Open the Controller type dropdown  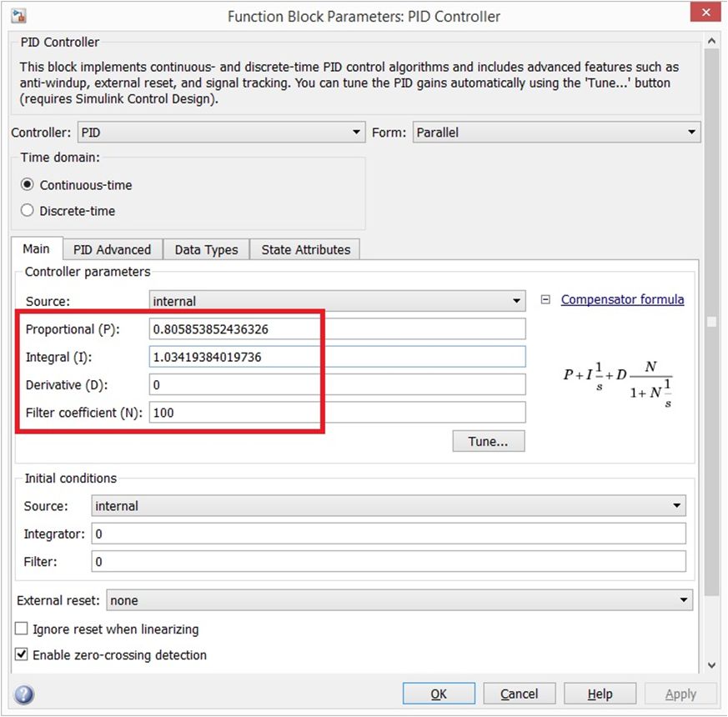[222, 133]
